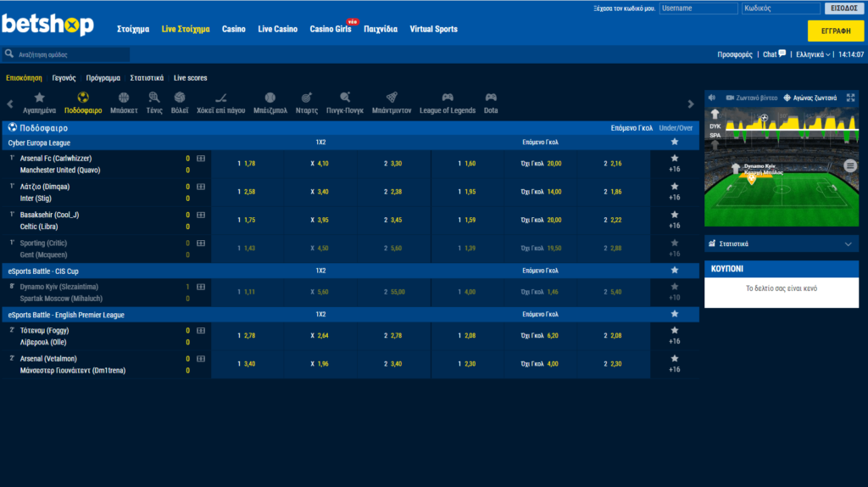Open the Chat speech bubble icon

(782, 53)
